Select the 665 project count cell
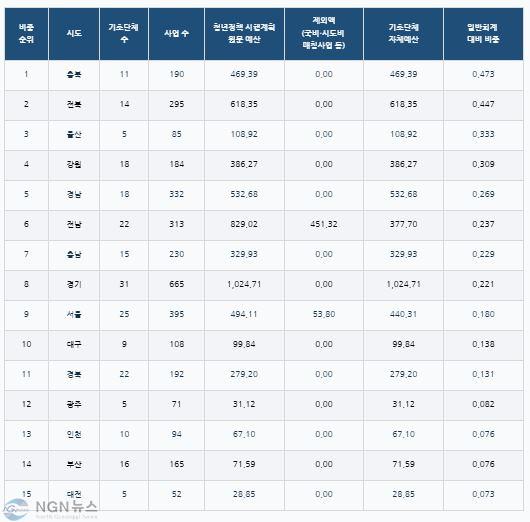The image size is (530, 522). [x=176, y=284]
